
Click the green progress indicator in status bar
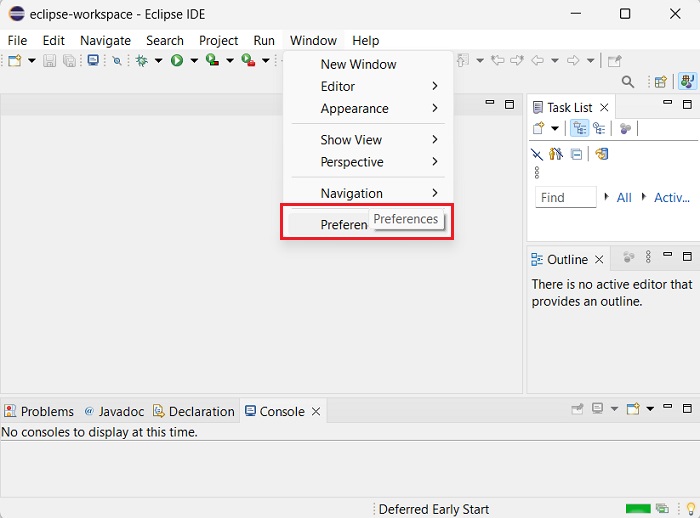coord(638,509)
